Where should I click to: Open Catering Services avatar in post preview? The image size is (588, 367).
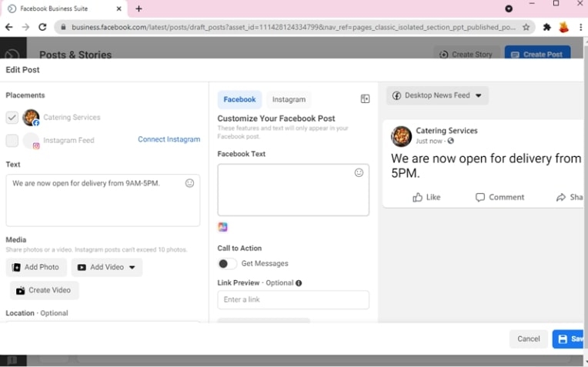[401, 136]
